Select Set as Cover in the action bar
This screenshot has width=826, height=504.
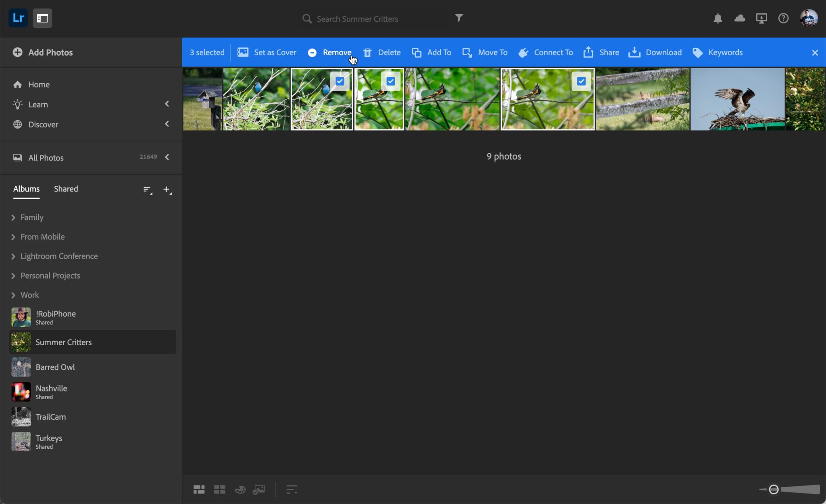(x=267, y=52)
